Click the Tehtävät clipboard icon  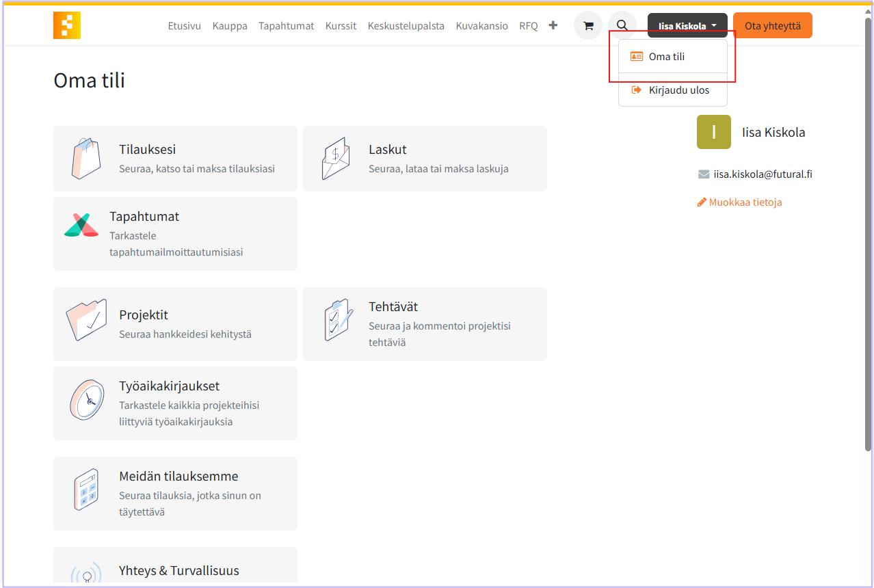pyautogui.click(x=338, y=320)
